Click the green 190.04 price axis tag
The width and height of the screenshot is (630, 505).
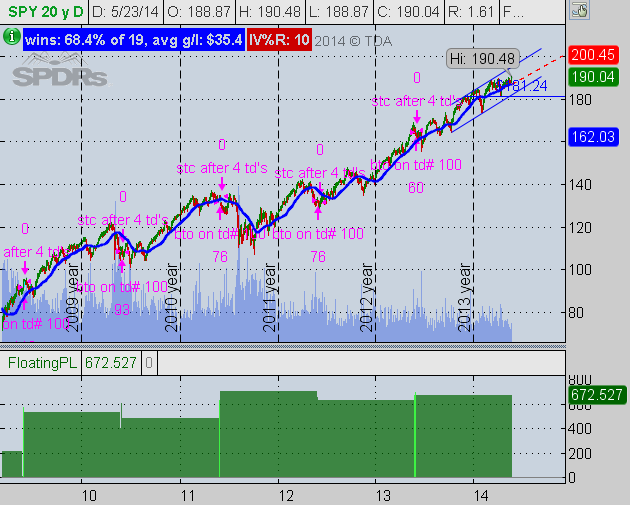(593, 77)
